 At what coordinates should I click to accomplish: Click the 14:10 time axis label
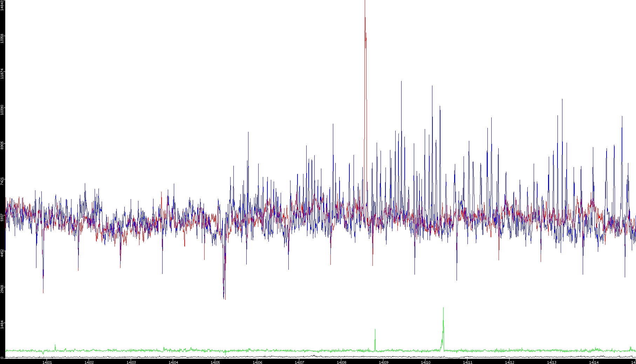coord(426,362)
